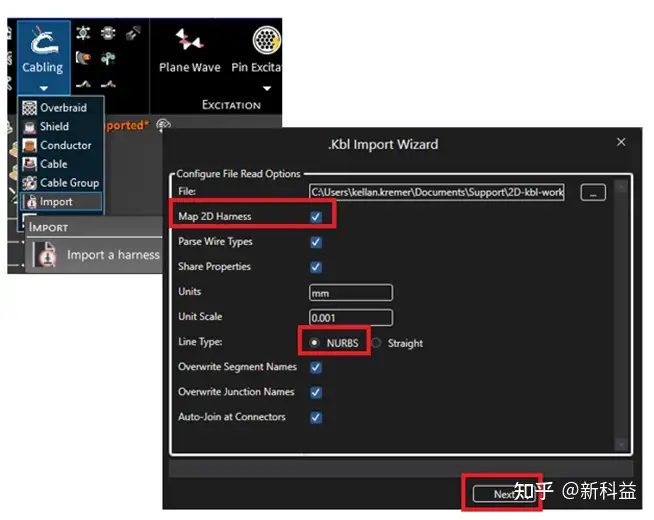Select Cable from the Cabling menu
The image size is (654, 520).
pos(61,164)
